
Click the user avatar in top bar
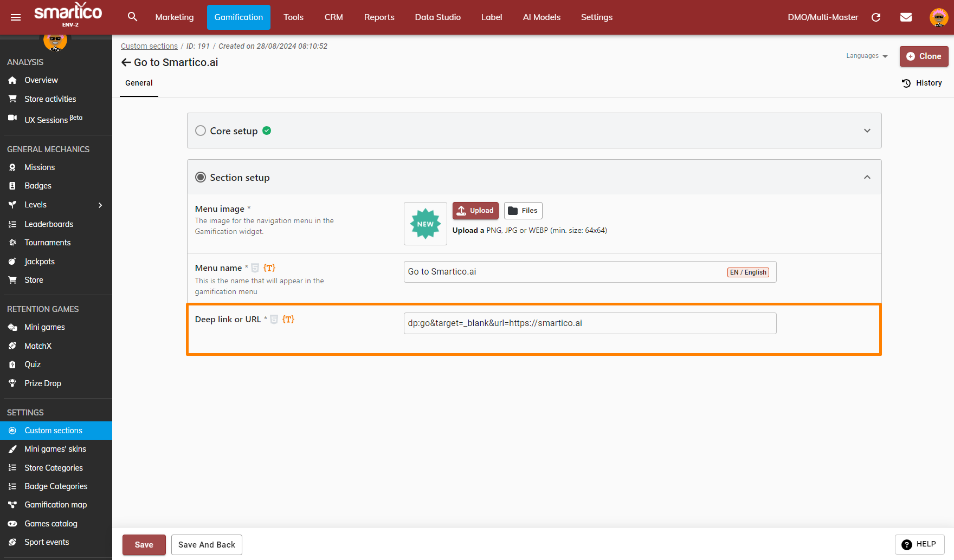click(938, 17)
